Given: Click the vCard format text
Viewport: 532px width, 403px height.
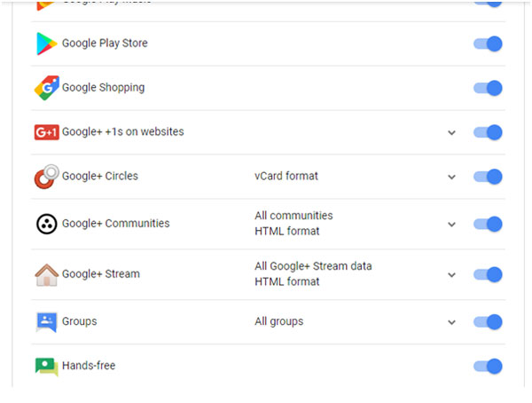Looking at the screenshot, I should tap(286, 176).
